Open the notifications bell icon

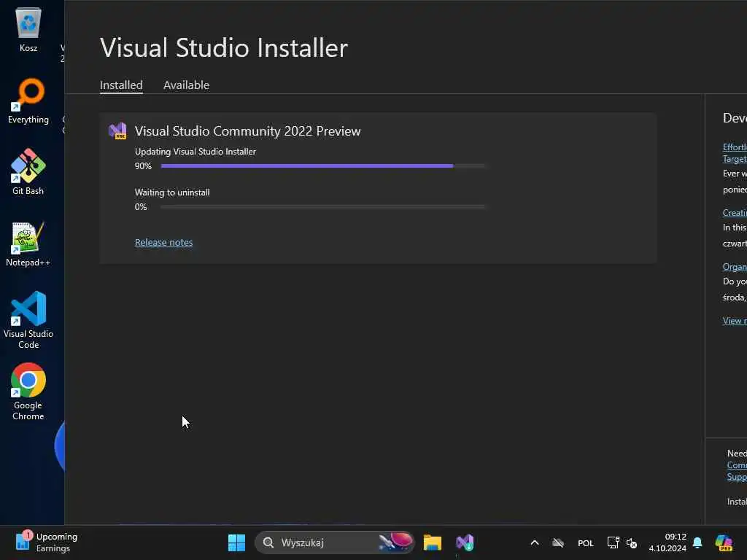coord(697,542)
